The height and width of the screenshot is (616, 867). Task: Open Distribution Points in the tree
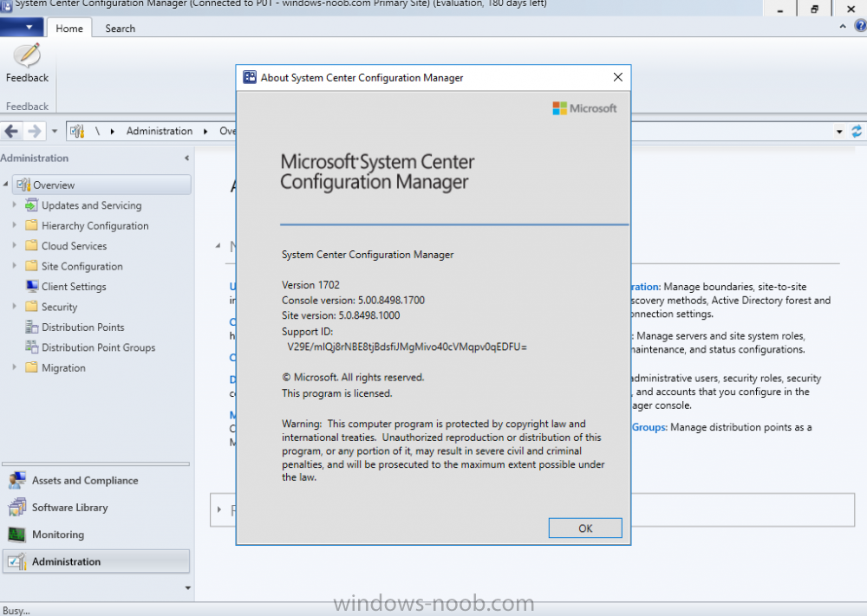(83, 327)
